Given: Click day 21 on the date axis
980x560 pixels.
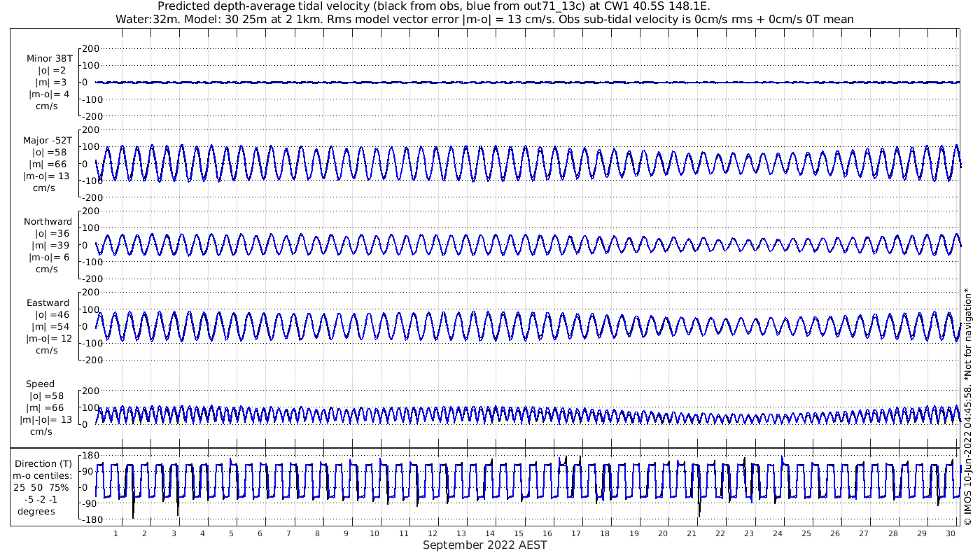Looking at the screenshot, I should tap(692, 533).
